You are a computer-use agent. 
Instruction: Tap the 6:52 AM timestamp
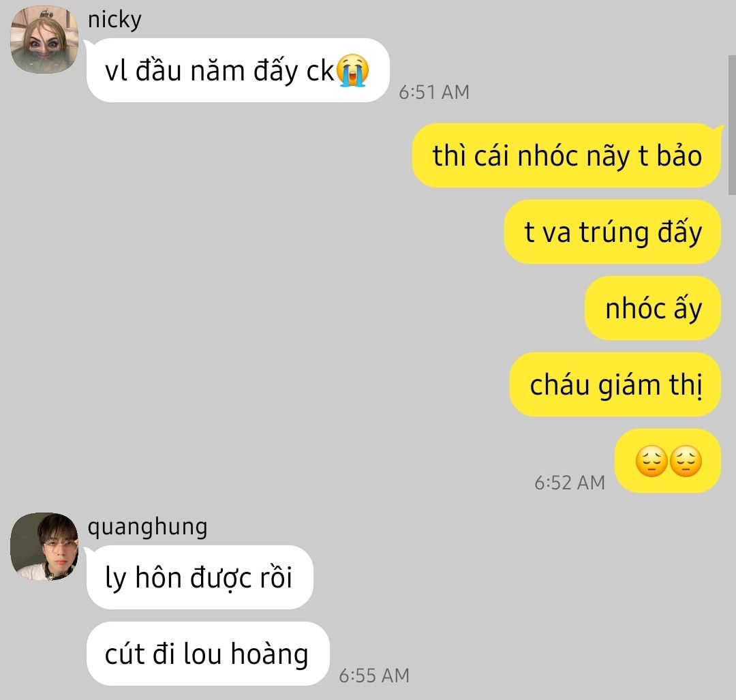[x=570, y=483]
